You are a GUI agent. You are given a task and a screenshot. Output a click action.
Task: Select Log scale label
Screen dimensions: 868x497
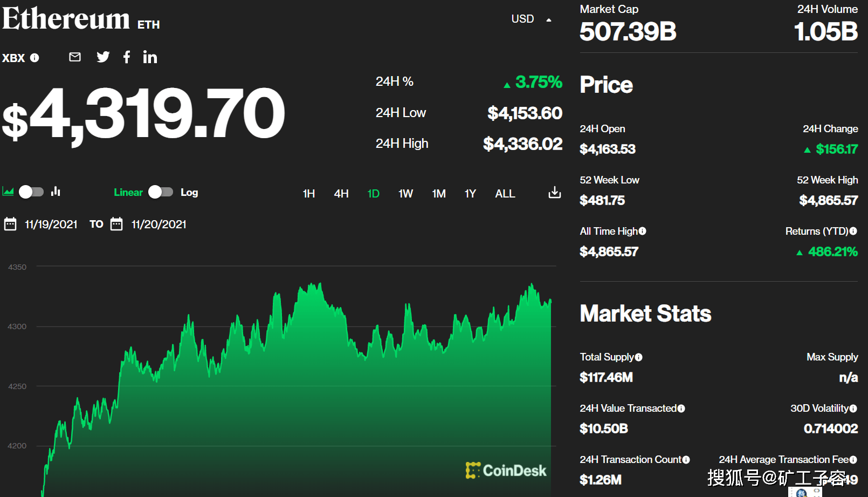[189, 193]
